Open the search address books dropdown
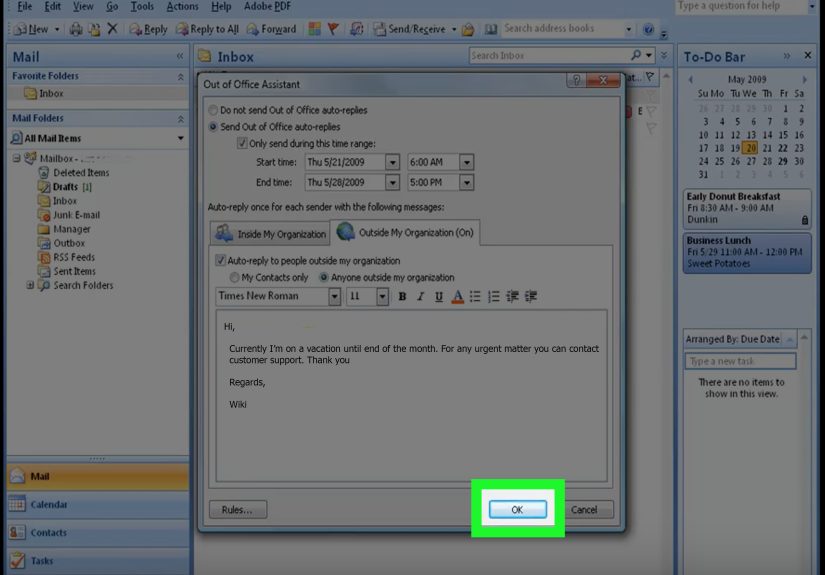The image size is (825, 575). click(x=628, y=29)
